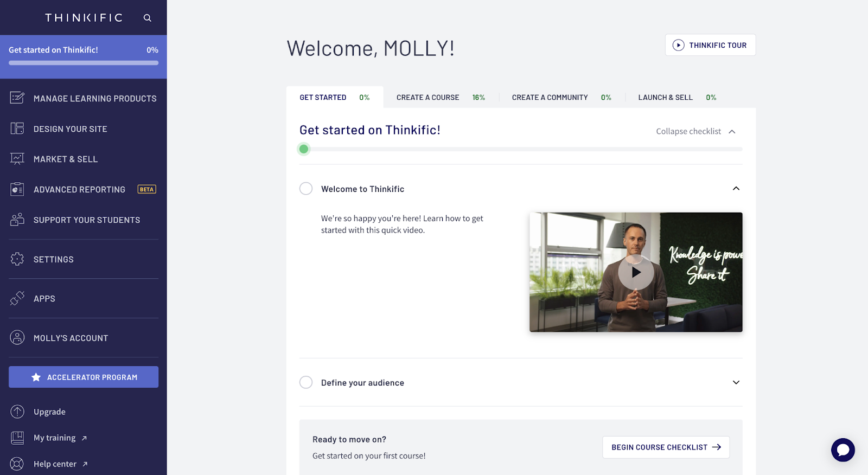Click the external link arrow beside Help center
The width and height of the screenshot is (868, 475).
pos(85,464)
